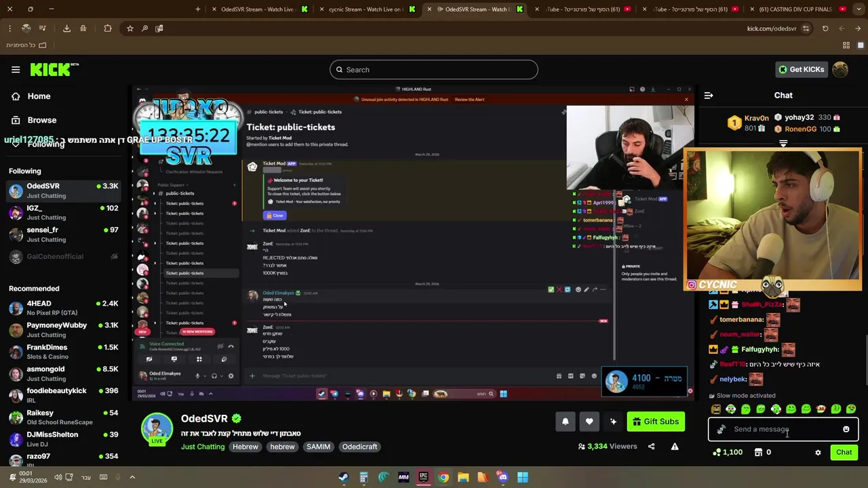Open OdedSVR in Following list

coord(64,190)
